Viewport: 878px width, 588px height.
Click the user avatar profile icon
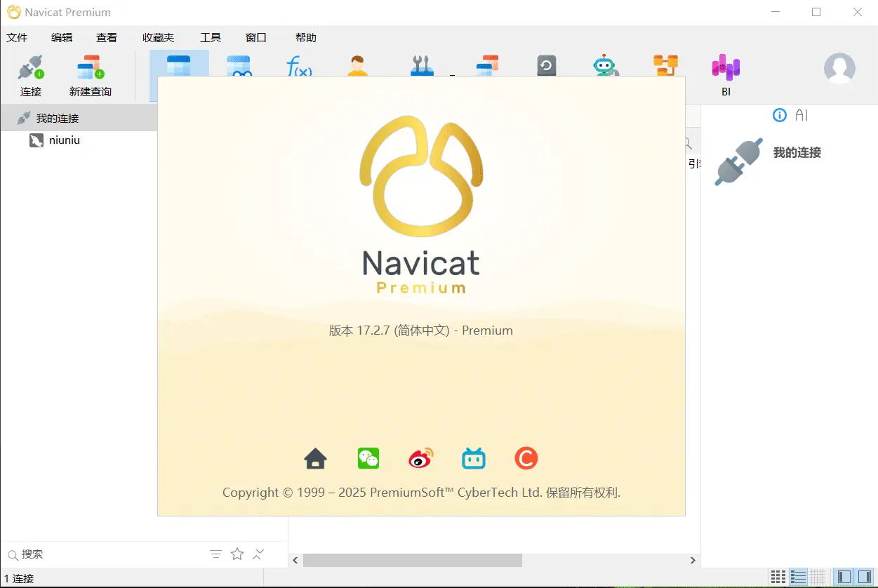(x=839, y=68)
